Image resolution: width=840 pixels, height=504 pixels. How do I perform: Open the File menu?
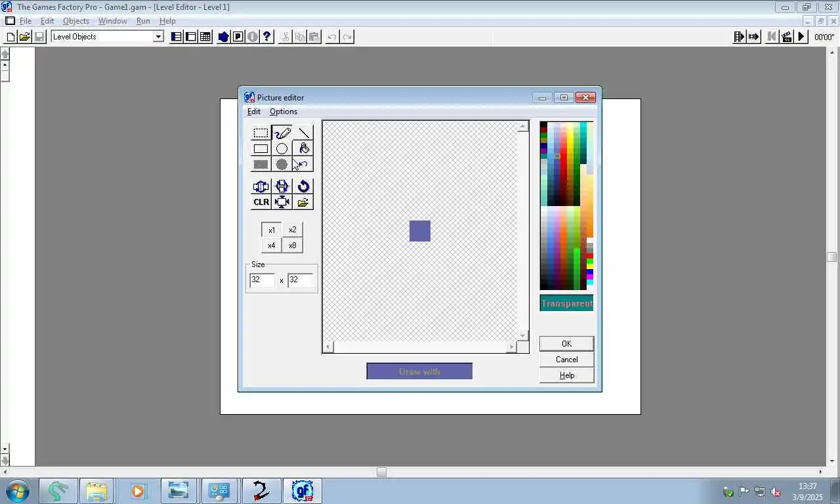coord(26,21)
